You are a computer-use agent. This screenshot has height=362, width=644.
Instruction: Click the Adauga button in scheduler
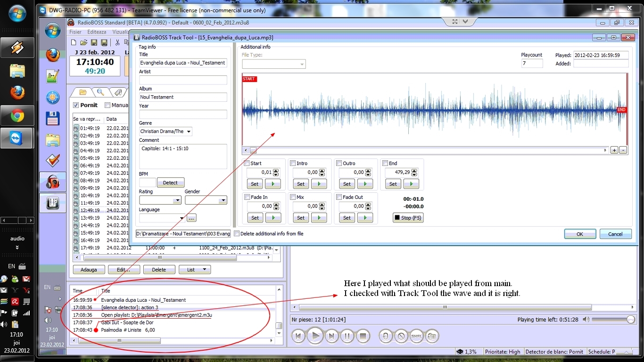click(x=89, y=270)
